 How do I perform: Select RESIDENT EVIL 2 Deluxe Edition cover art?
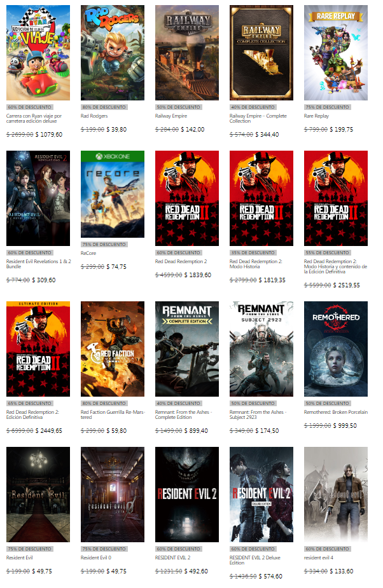point(261,494)
